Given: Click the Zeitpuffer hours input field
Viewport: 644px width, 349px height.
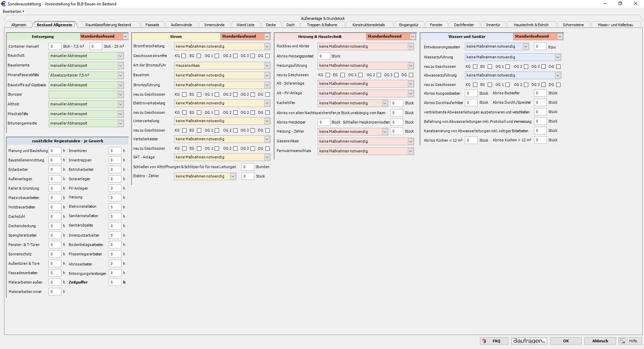Looking at the screenshot, I should (115, 283).
